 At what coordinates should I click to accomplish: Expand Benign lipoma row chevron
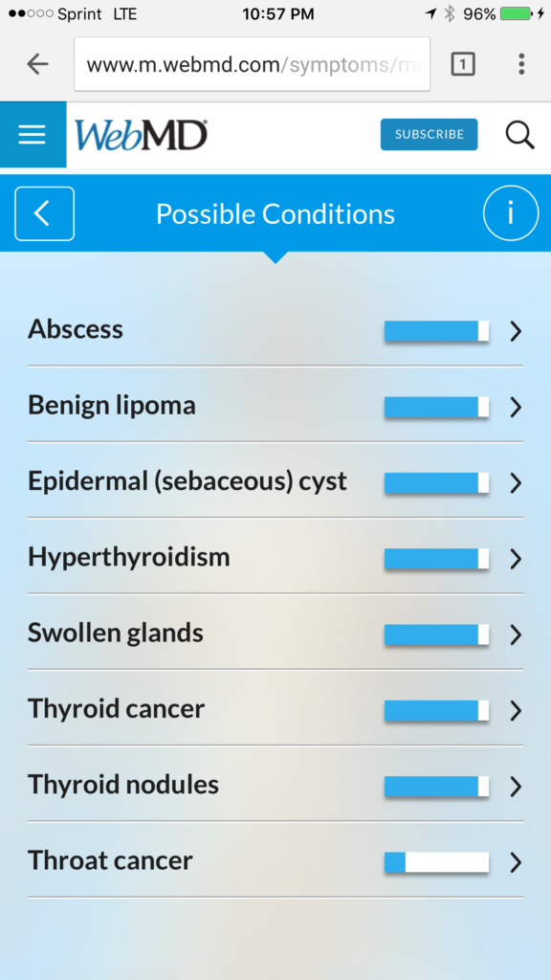(x=516, y=408)
